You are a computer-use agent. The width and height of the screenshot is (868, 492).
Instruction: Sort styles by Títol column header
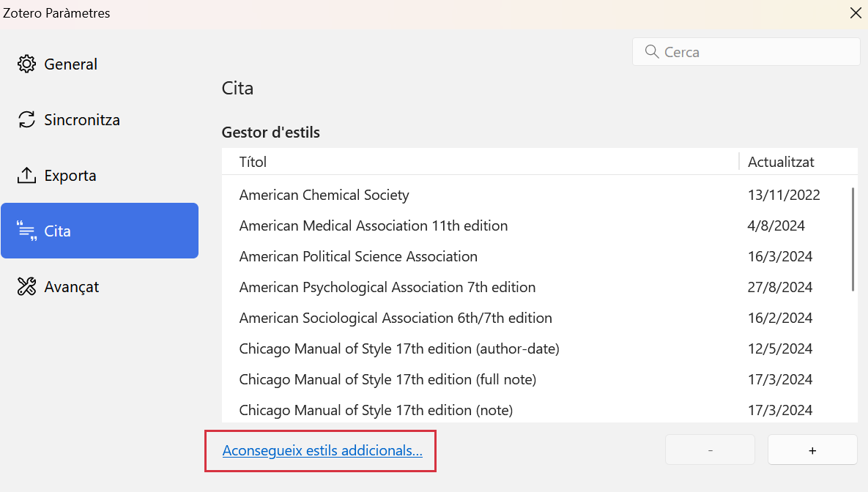pos(480,162)
